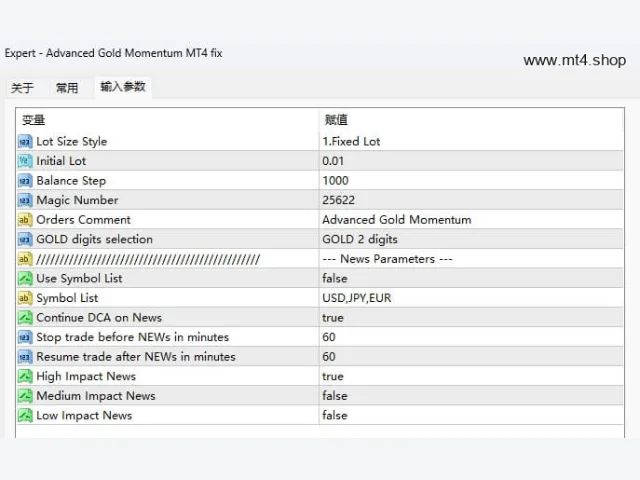Viewport: 640px width, 480px height.
Task: Select 'Resume trade after NEWs in minutes' name
Action: click(136, 357)
